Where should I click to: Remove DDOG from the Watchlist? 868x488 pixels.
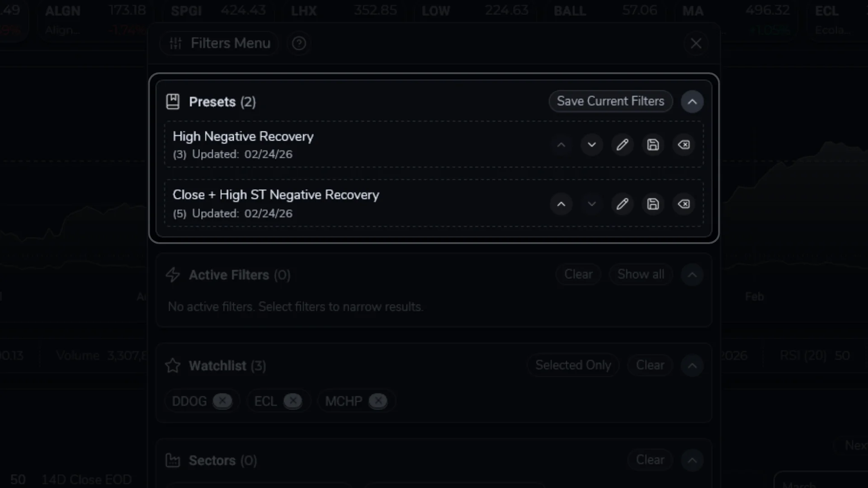point(222,401)
